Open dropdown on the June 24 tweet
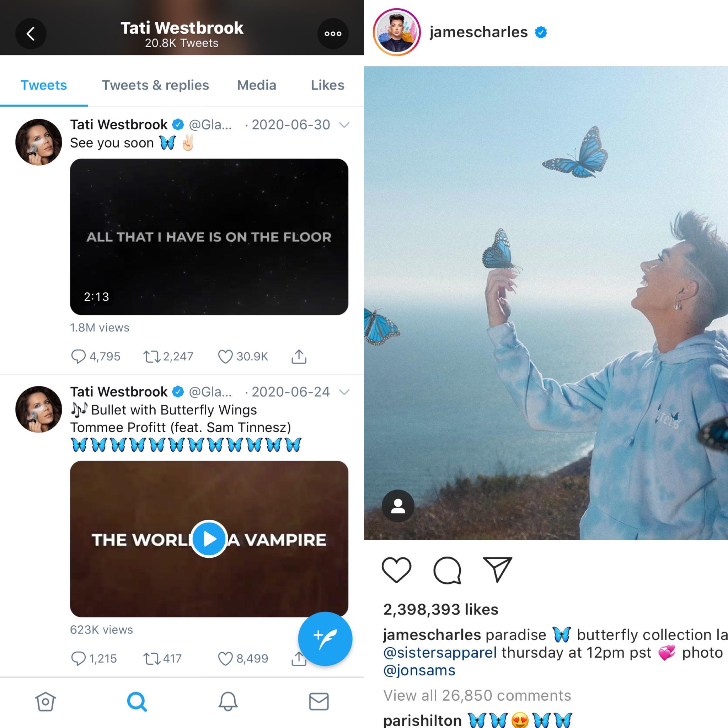Viewport: 728px width, 728px height. 344,392
